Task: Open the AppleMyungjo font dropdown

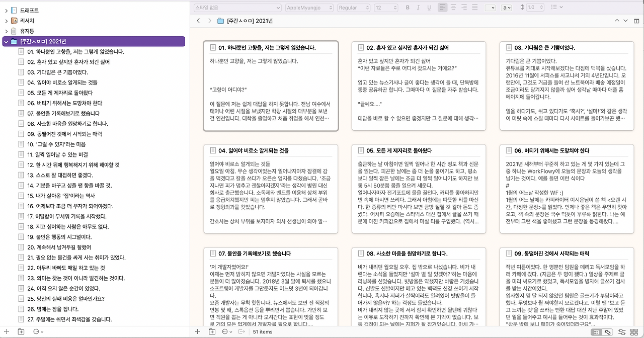Action: (x=309, y=8)
